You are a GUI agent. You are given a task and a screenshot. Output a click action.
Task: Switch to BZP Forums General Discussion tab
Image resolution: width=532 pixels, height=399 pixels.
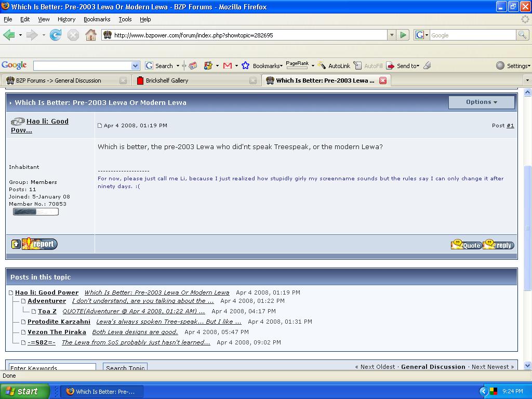tap(66, 81)
